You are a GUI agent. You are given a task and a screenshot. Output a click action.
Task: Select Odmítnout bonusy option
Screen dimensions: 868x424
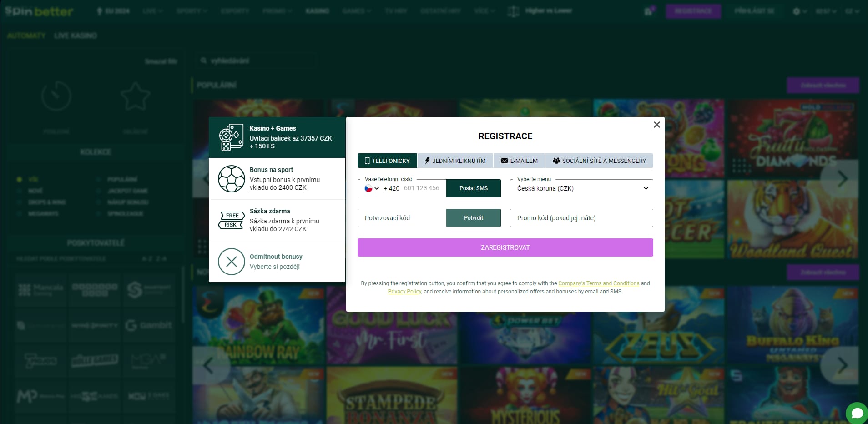(277, 262)
